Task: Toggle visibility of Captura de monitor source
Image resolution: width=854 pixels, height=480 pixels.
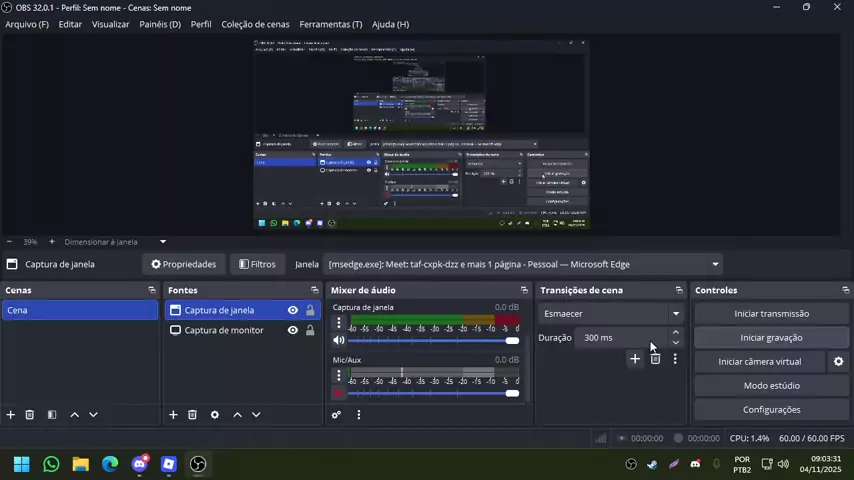Action: pyautogui.click(x=292, y=330)
